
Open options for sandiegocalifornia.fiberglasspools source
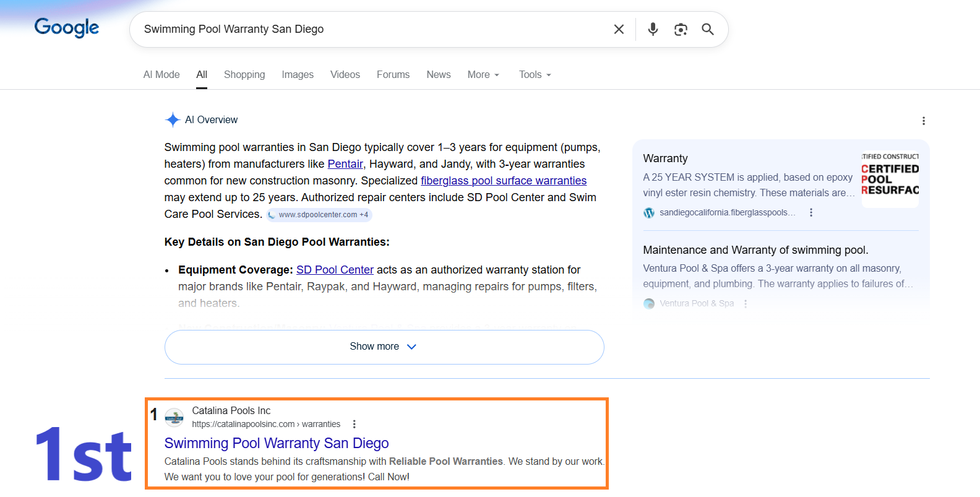point(811,212)
